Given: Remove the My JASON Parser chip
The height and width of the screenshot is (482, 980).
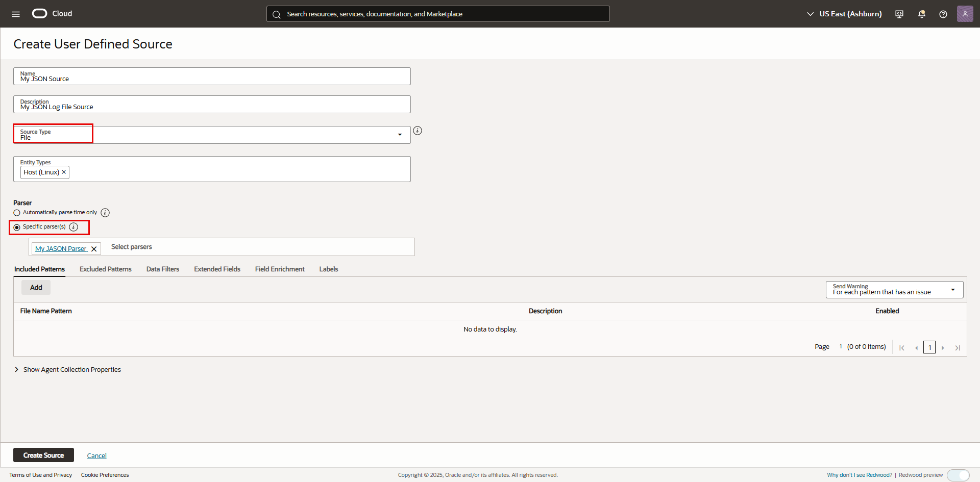Looking at the screenshot, I should (x=94, y=249).
